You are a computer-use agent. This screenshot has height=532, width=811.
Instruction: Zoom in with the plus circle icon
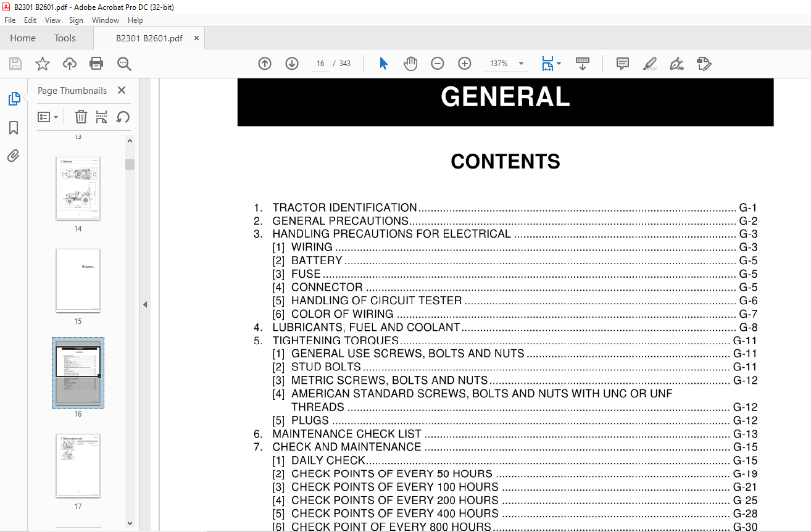coord(465,64)
